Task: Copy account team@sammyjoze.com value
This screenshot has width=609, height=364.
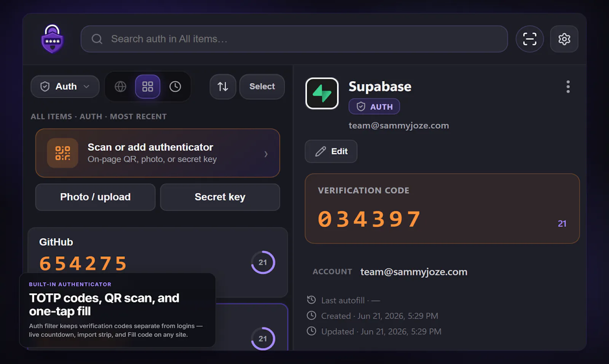Action: click(414, 272)
